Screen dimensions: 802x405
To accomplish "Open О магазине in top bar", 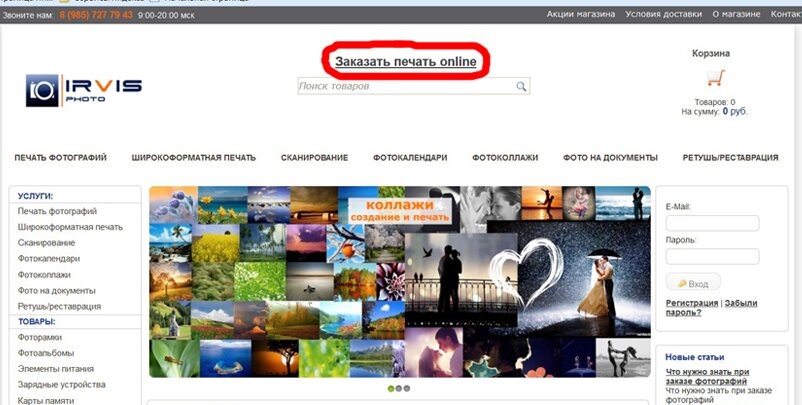I will point(736,14).
